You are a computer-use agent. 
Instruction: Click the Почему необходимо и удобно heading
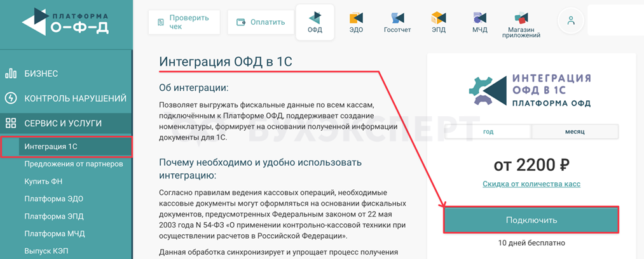[x=261, y=169]
